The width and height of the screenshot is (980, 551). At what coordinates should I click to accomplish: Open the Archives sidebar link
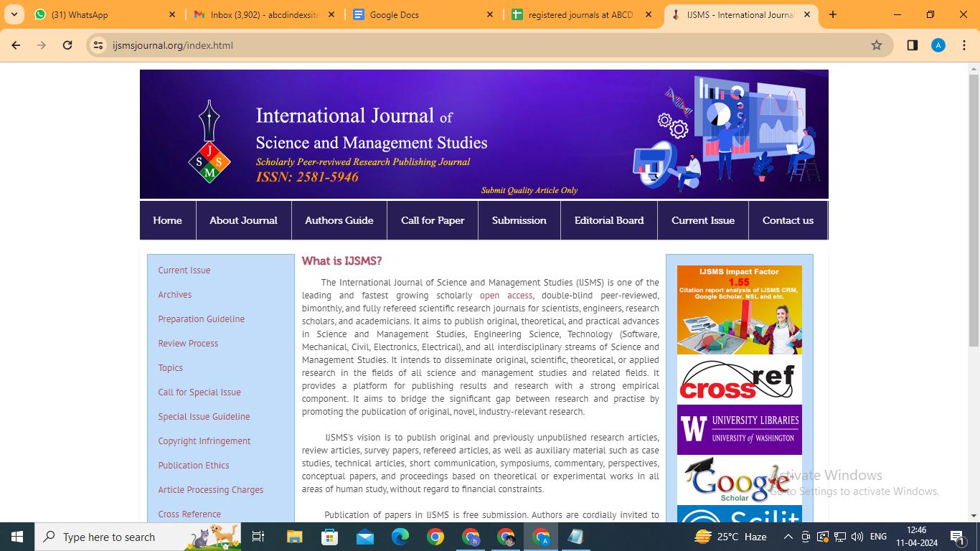pos(175,295)
